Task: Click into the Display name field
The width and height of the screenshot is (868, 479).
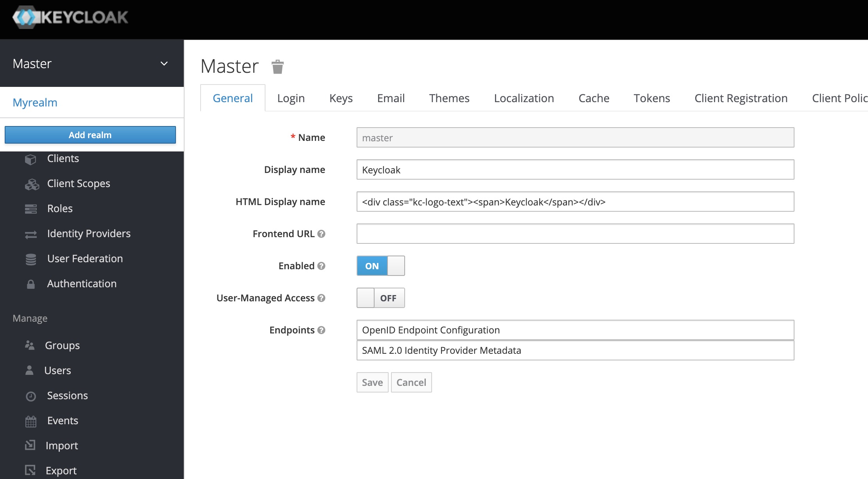Action: coord(575,170)
